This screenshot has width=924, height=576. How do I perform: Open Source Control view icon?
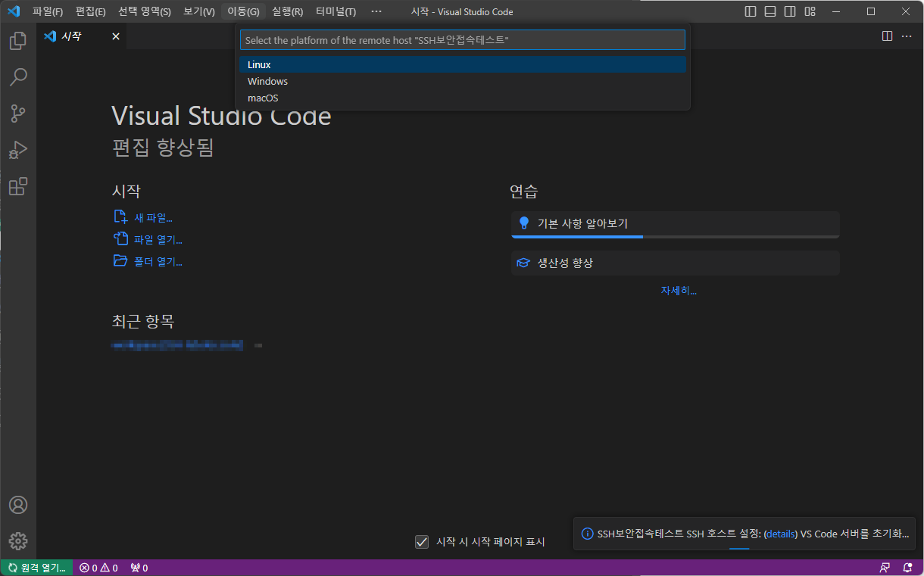[18, 114]
